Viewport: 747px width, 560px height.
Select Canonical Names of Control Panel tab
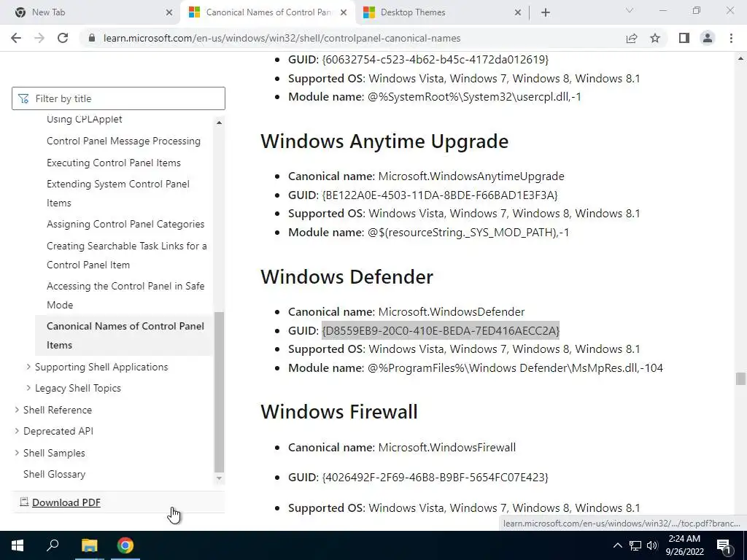pyautogui.click(x=268, y=13)
